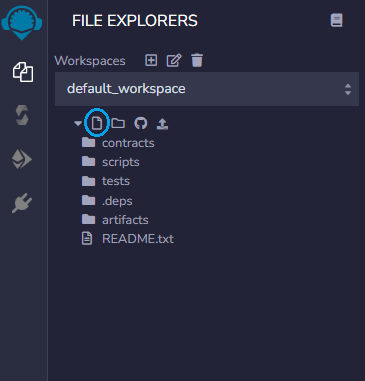Click the FILE EXPLORERS heading
365x381 pixels.
pos(135,21)
